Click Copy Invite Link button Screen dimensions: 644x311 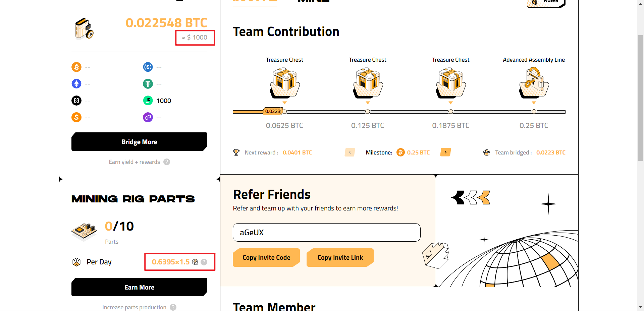click(340, 257)
